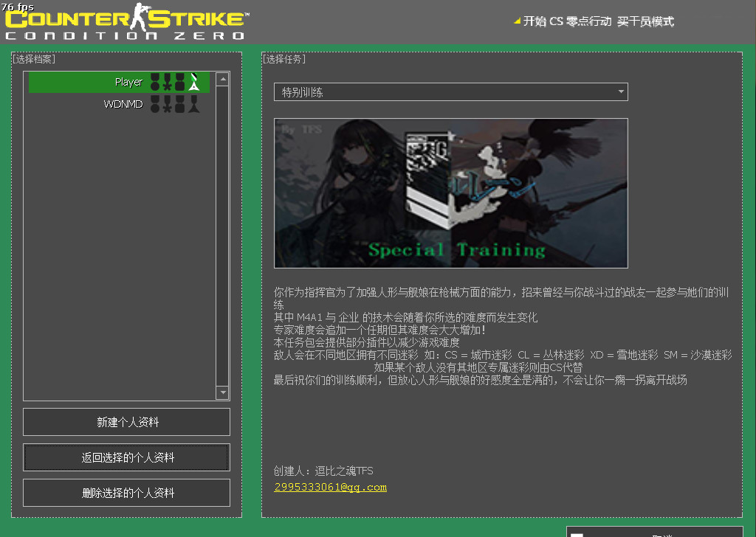756x537 pixels.
Task: Select the WDNMD profile
Action: tap(119, 103)
